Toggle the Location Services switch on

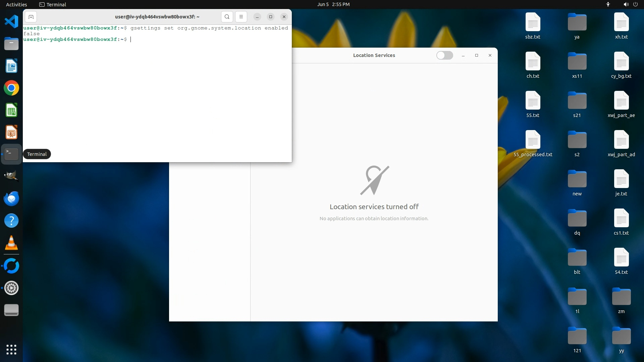tap(444, 55)
